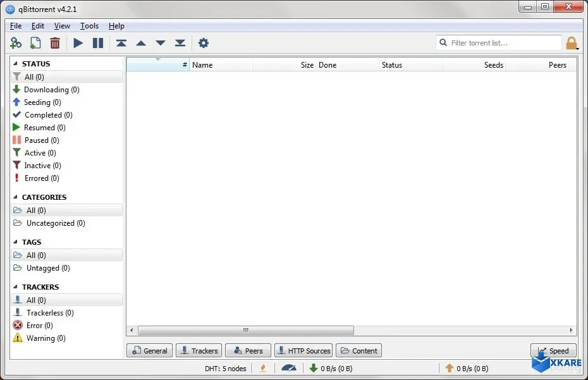Open the Tools menu
This screenshot has width=588, height=380.
[x=89, y=26]
